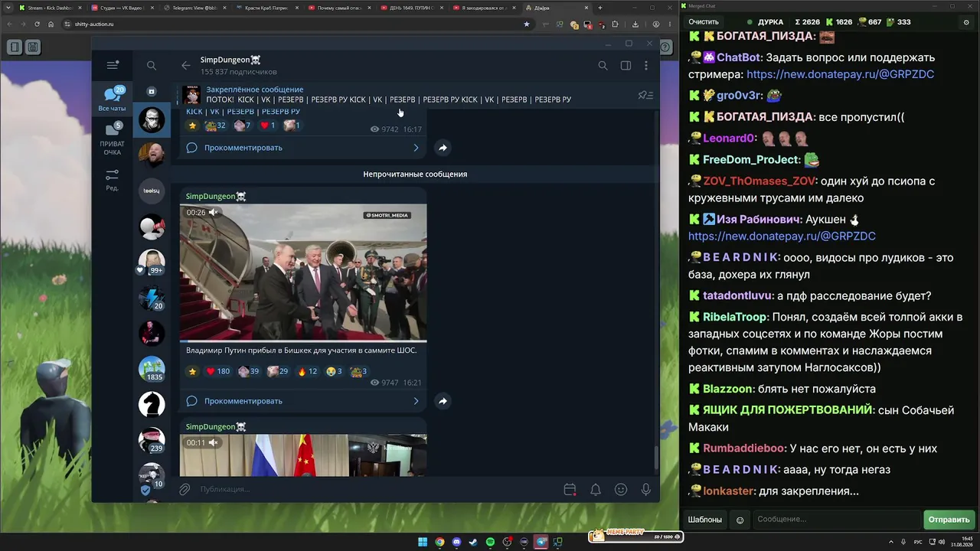
Task: Add the crying emoji reaction with 3
Action: click(x=334, y=371)
